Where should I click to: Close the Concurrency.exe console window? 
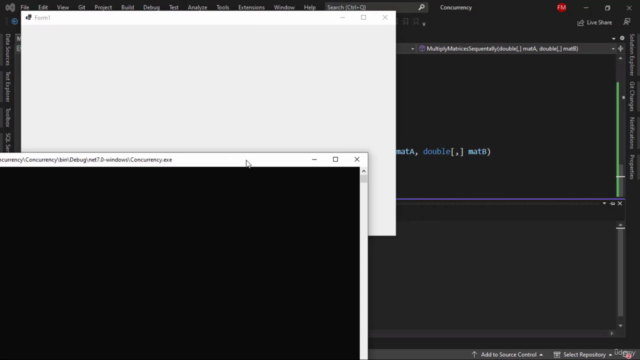tap(357, 160)
